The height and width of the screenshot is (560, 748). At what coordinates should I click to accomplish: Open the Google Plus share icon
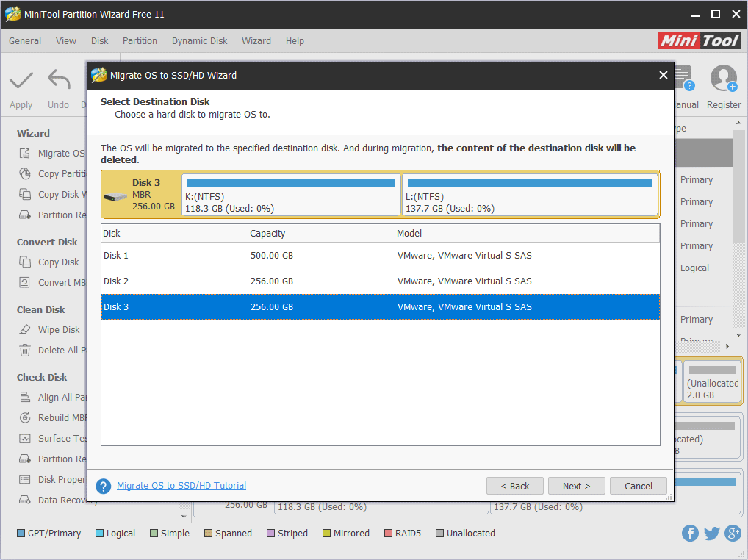[733, 534]
